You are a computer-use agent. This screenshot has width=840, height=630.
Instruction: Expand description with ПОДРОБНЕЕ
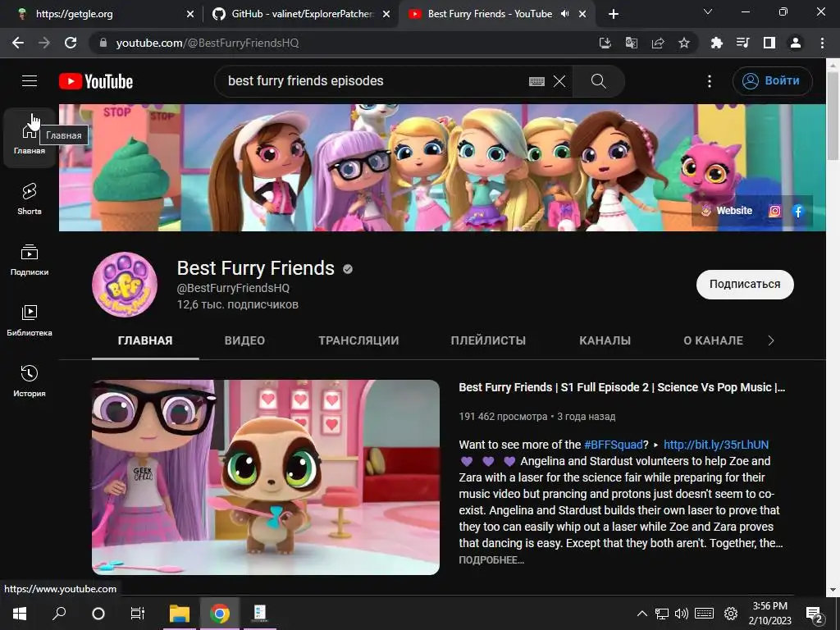(491, 559)
